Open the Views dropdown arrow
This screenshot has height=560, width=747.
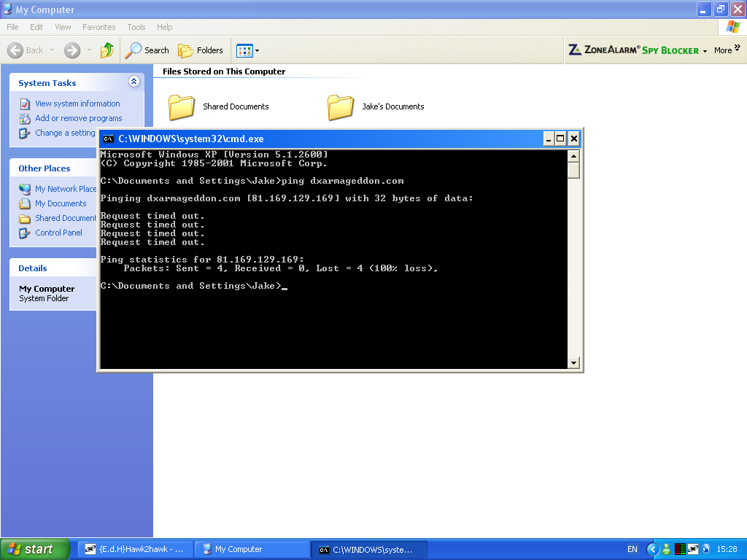point(258,50)
